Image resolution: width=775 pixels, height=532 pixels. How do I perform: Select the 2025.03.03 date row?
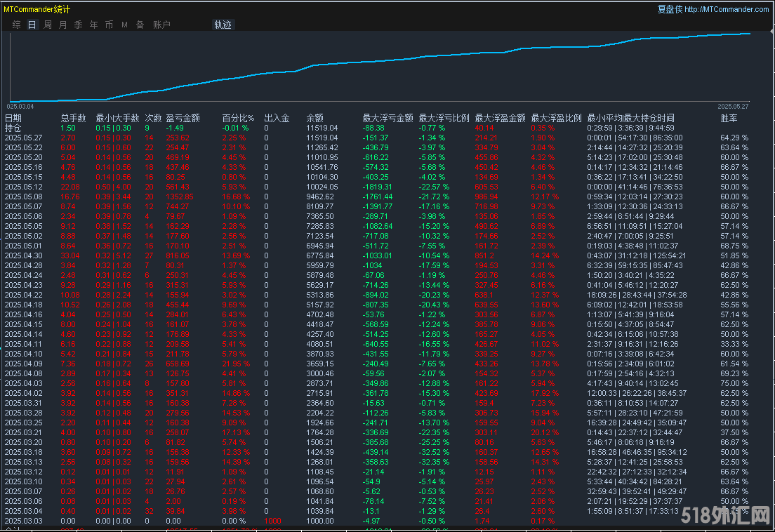click(x=24, y=521)
